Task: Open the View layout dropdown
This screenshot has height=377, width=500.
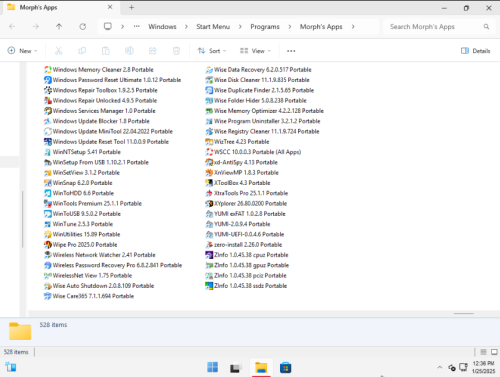Action: [x=255, y=51]
